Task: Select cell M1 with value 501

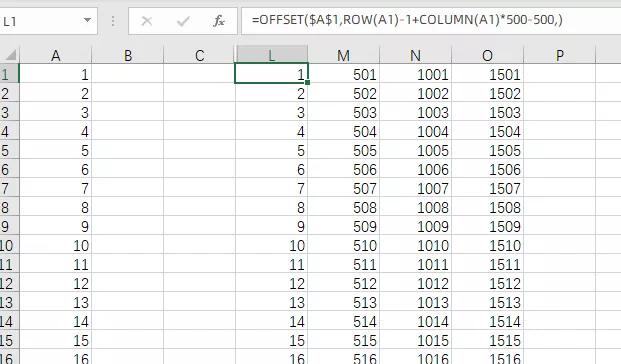Action: [x=344, y=74]
